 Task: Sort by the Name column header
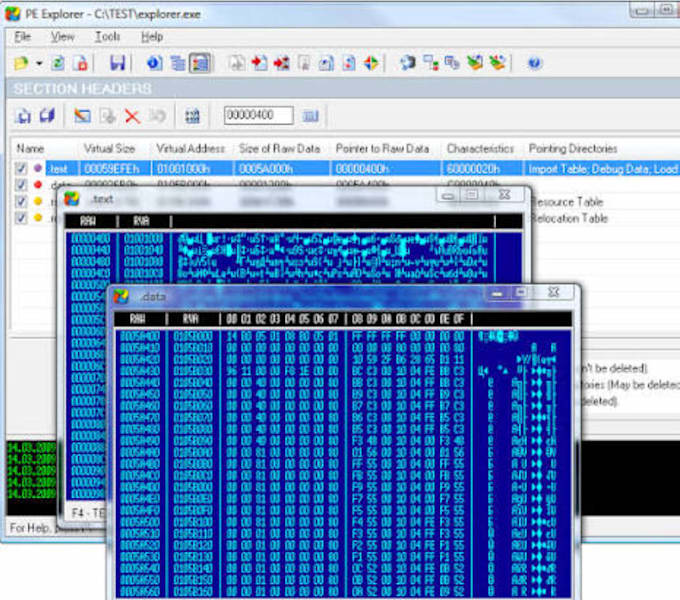coord(30,149)
